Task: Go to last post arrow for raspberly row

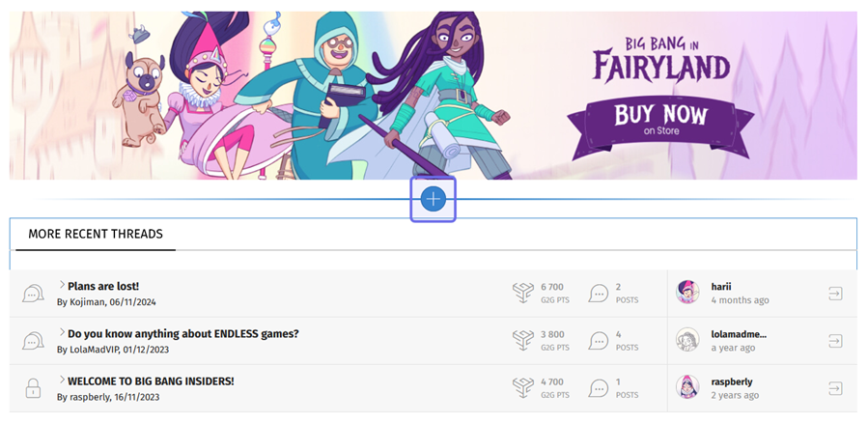Action: click(835, 388)
